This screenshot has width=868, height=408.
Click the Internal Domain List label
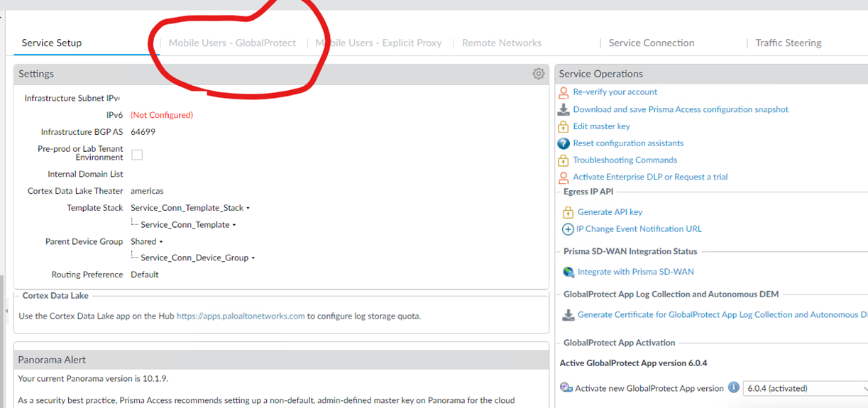pyautogui.click(x=85, y=175)
